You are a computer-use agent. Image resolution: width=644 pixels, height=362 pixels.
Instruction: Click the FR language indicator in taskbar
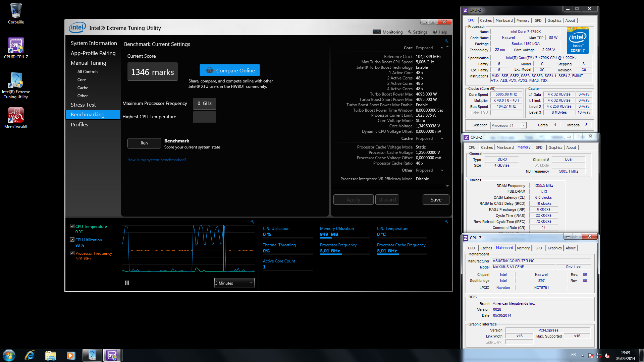(574, 355)
